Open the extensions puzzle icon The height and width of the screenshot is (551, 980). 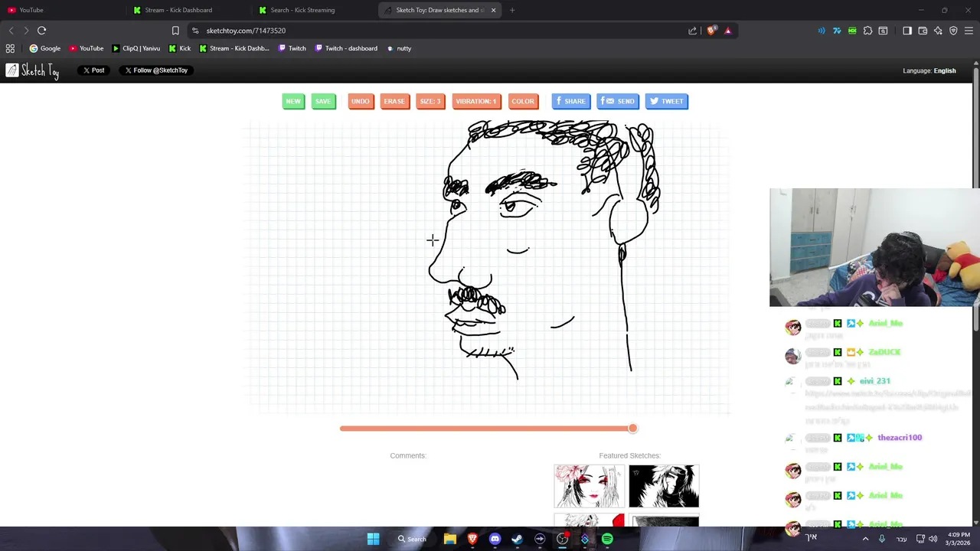pyautogui.click(x=867, y=31)
